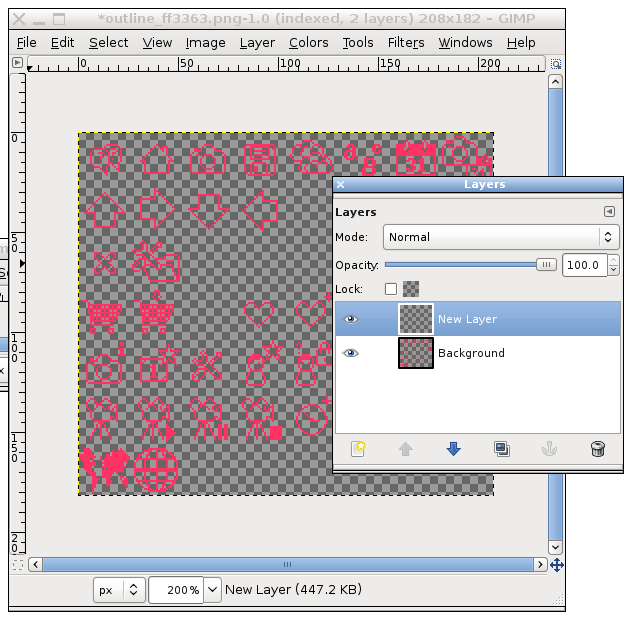Open the Layers tab menu arrow button

609,212
